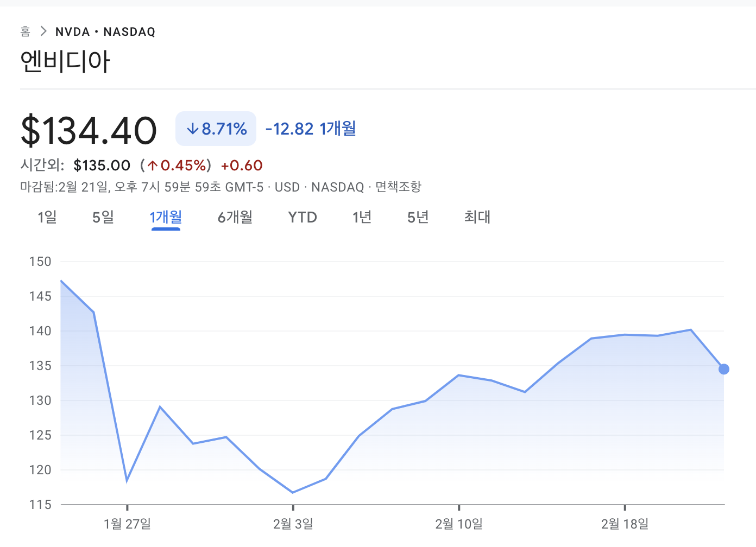Open the 면책조항 disclaimer link
The height and width of the screenshot is (547, 756).
[x=398, y=187]
